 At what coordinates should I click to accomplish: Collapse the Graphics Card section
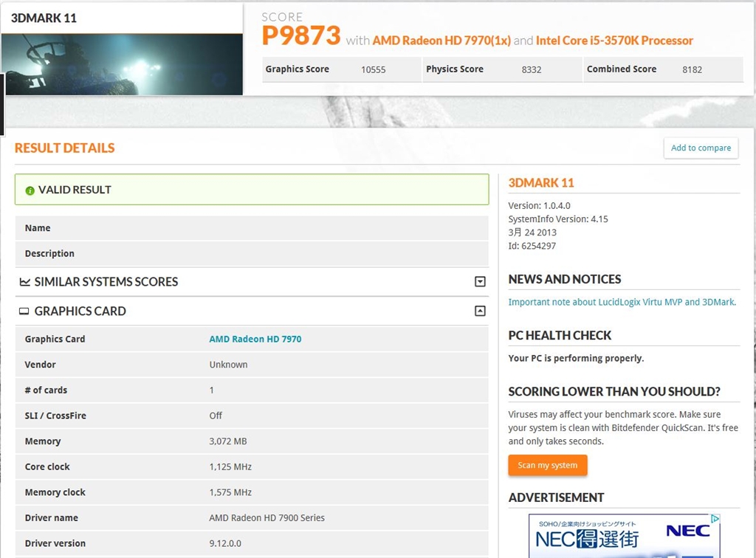click(x=480, y=311)
